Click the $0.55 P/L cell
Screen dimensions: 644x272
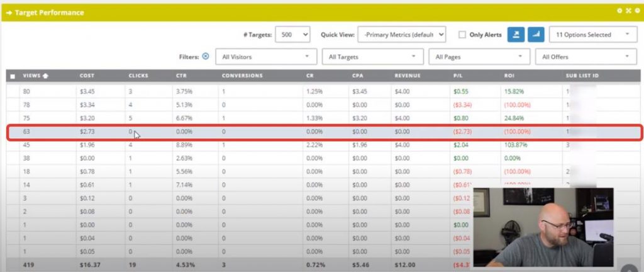point(460,92)
